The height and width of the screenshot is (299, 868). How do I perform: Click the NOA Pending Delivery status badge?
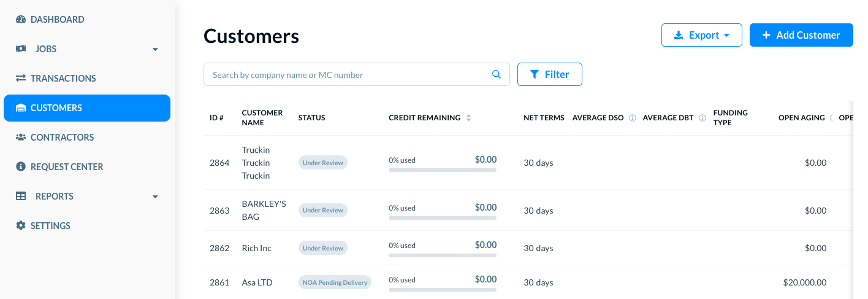(335, 282)
